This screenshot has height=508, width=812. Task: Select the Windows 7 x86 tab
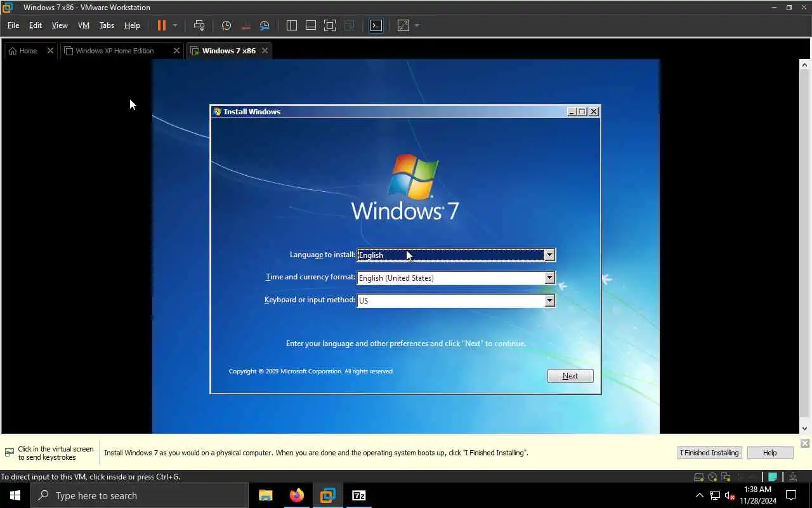coord(228,51)
